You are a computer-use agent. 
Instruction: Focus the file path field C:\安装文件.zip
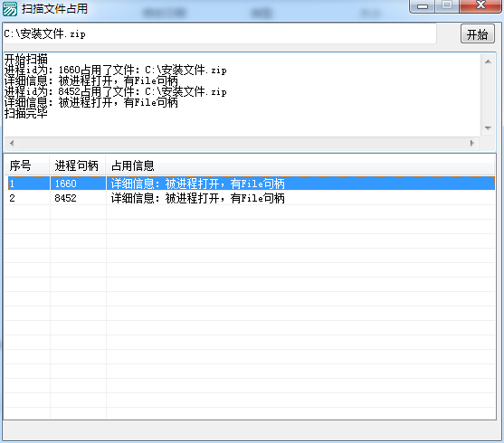point(220,33)
